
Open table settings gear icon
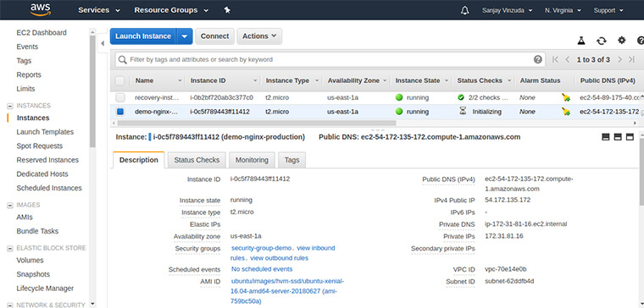pyautogui.click(x=622, y=40)
